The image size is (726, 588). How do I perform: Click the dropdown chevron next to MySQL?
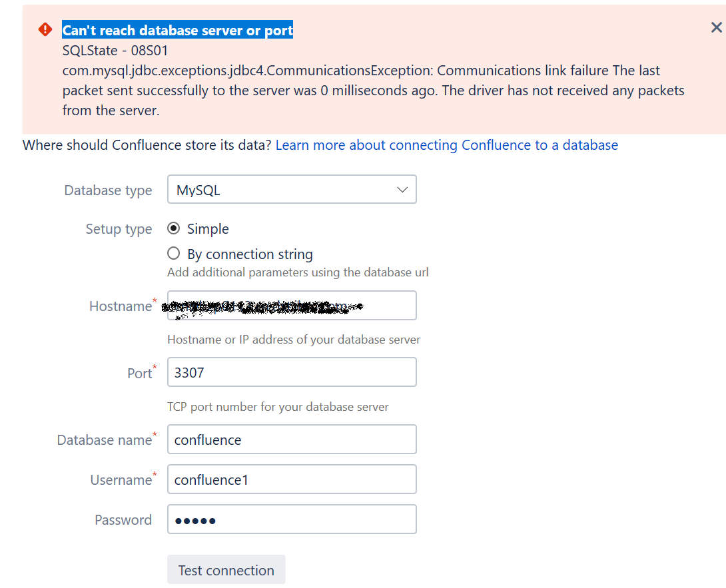tap(402, 190)
